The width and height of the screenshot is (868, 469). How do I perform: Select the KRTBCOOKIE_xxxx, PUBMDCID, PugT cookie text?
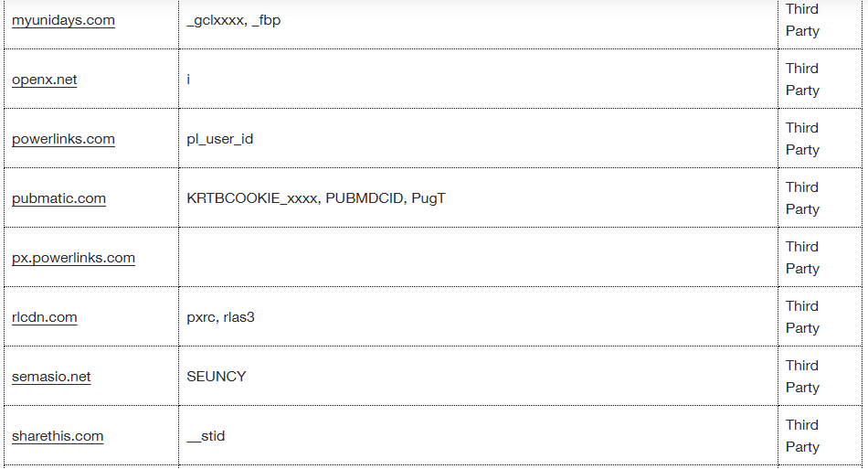click(x=315, y=198)
